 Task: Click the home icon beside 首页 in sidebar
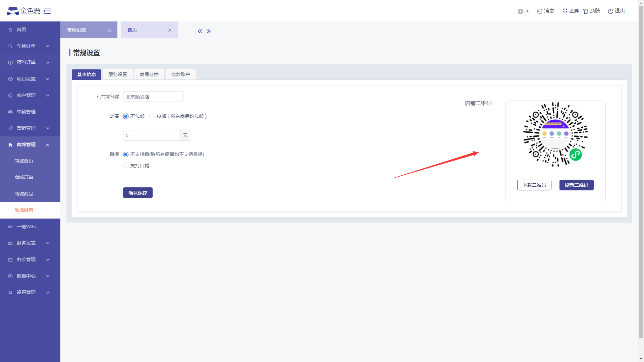click(x=10, y=30)
